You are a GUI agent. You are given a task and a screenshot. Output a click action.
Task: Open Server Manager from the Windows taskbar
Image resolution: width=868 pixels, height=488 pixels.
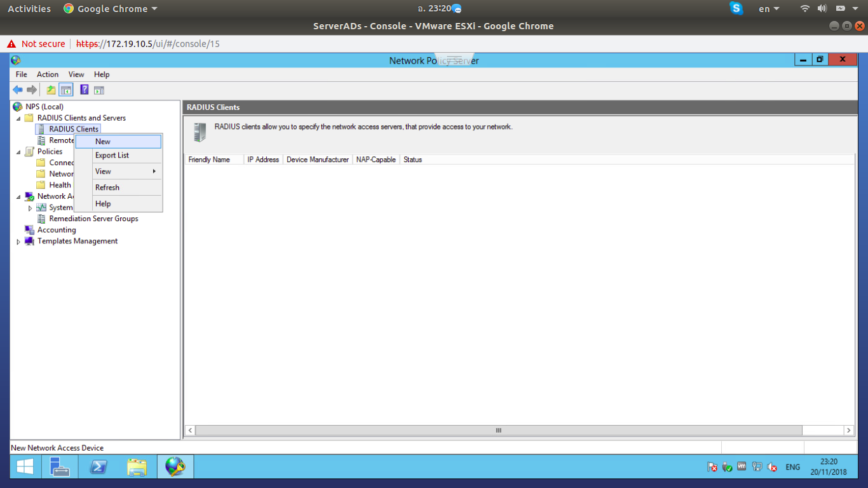click(60, 467)
